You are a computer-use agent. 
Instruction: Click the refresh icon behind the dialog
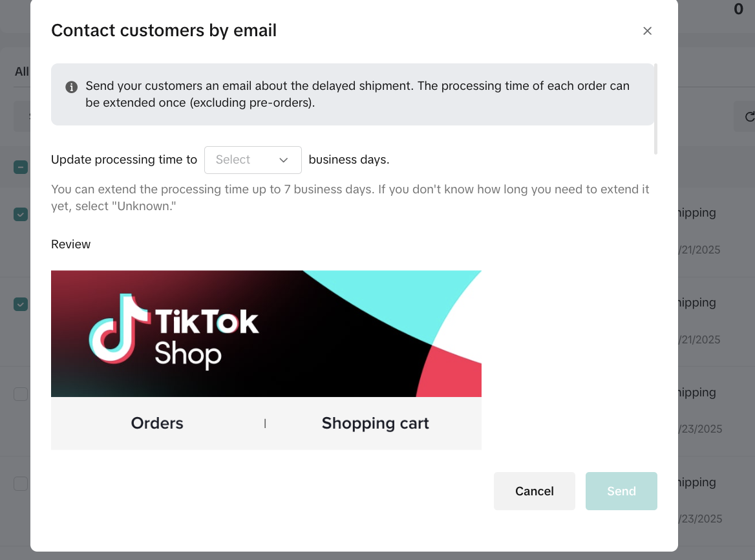tap(749, 117)
